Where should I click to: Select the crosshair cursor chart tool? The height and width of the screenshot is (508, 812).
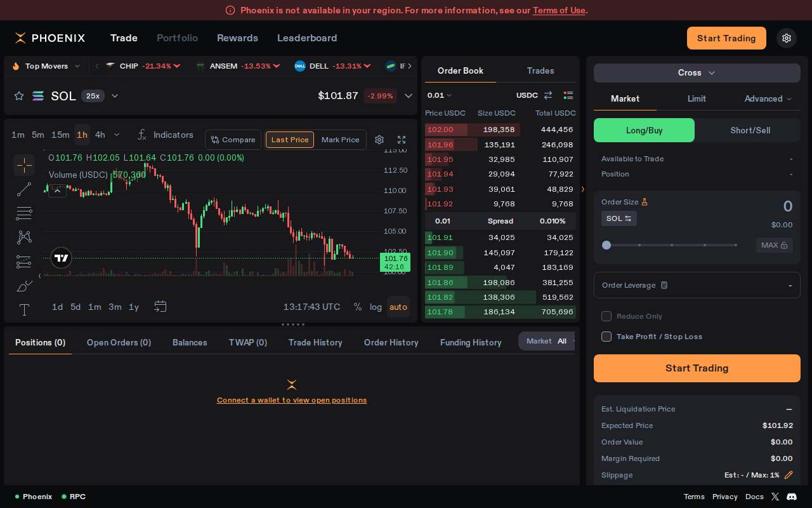[x=24, y=166]
